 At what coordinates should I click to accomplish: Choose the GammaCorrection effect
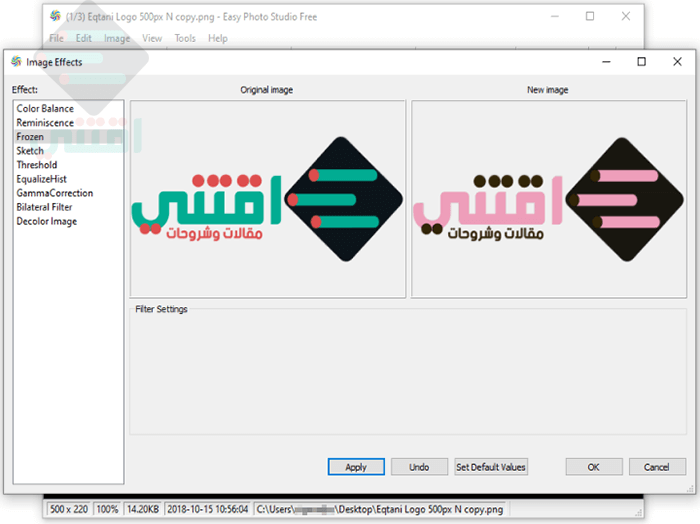(x=55, y=193)
